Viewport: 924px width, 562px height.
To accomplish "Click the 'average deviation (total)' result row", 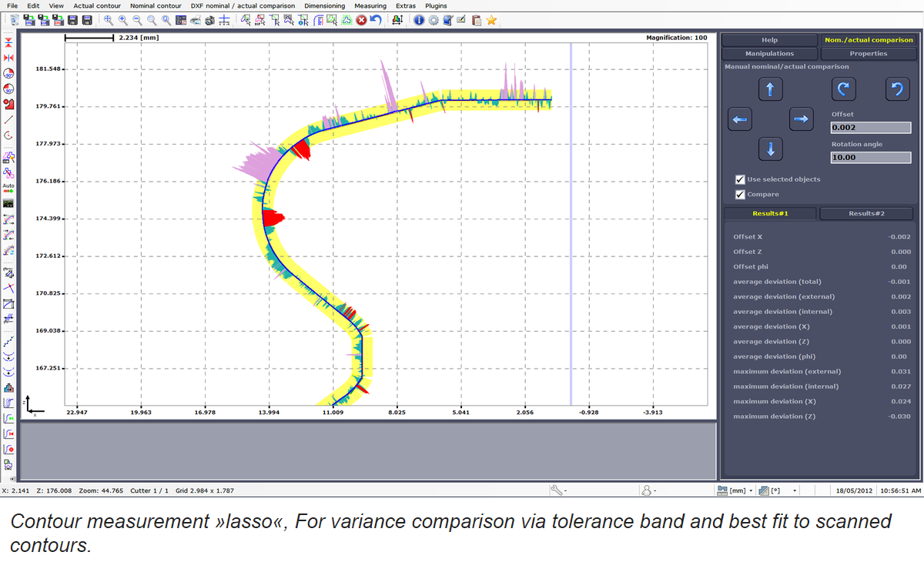I will (x=822, y=282).
